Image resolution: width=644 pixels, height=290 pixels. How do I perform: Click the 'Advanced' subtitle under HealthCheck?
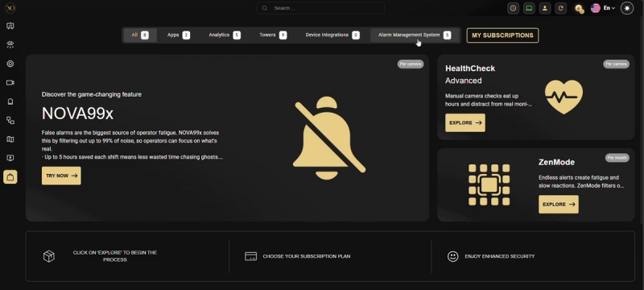pyautogui.click(x=464, y=81)
